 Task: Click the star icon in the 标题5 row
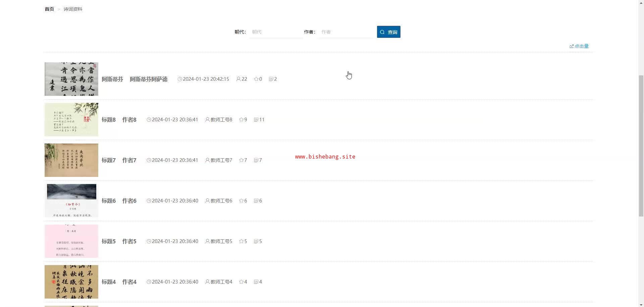tap(241, 241)
